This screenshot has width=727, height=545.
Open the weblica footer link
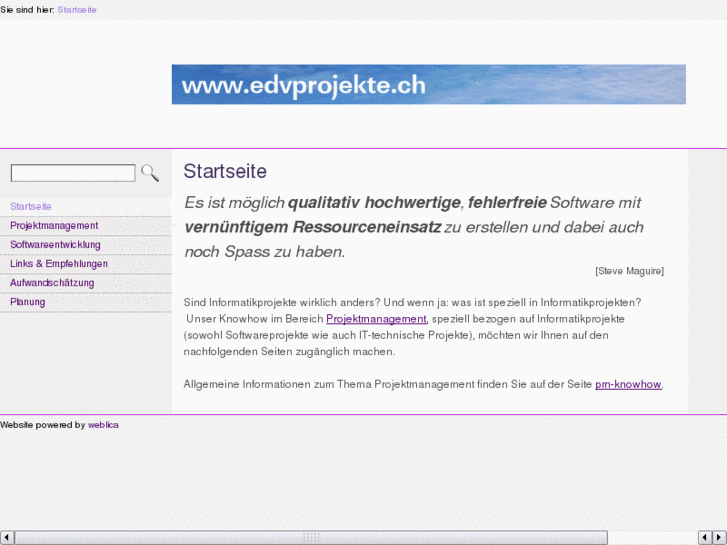click(103, 425)
